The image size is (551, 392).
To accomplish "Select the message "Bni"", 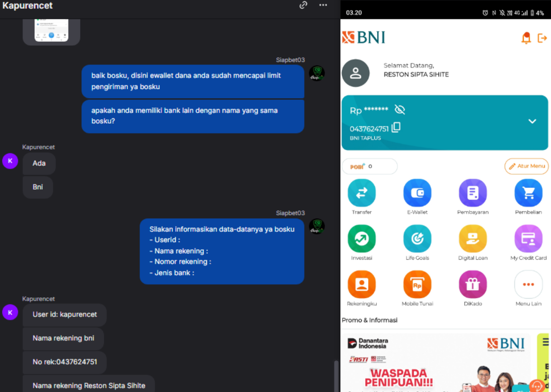I will 38,187.
